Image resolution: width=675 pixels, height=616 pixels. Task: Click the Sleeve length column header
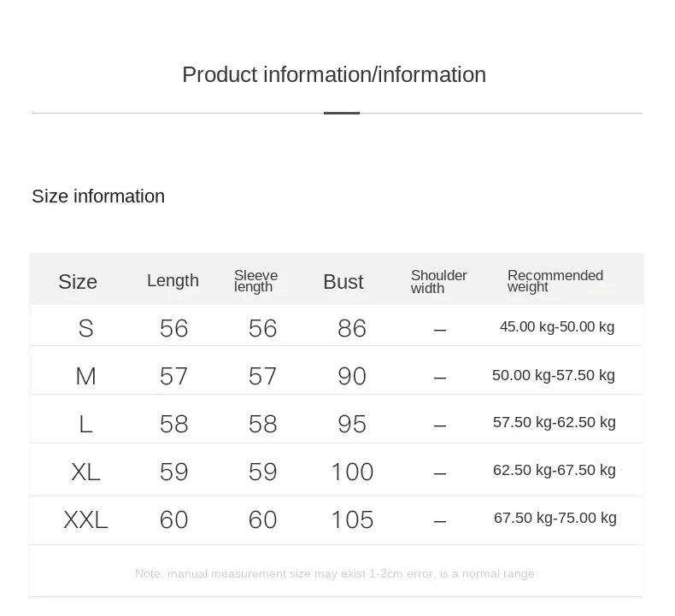coord(255,281)
